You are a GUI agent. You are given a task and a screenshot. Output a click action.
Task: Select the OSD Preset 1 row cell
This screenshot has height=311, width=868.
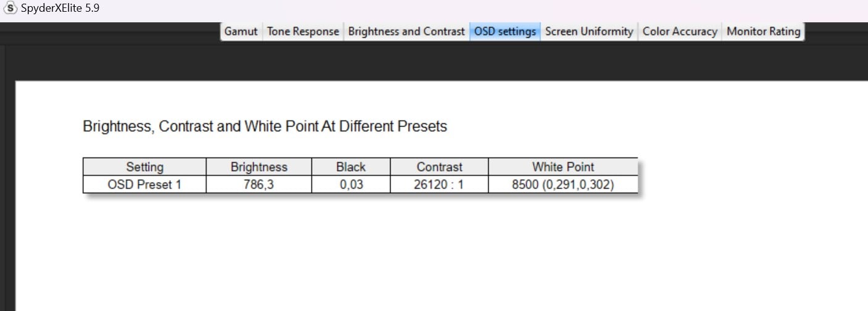(x=144, y=185)
